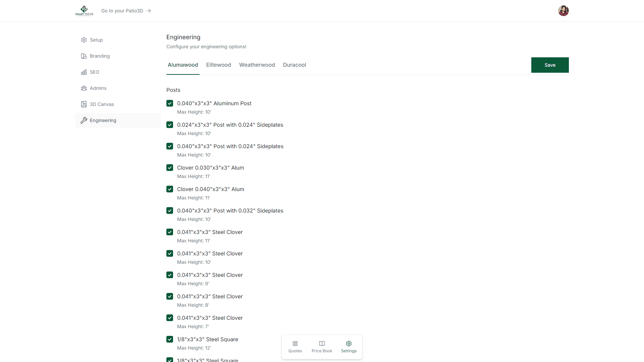
Task: Follow the Go to your Patio3D link
Action: (126, 11)
